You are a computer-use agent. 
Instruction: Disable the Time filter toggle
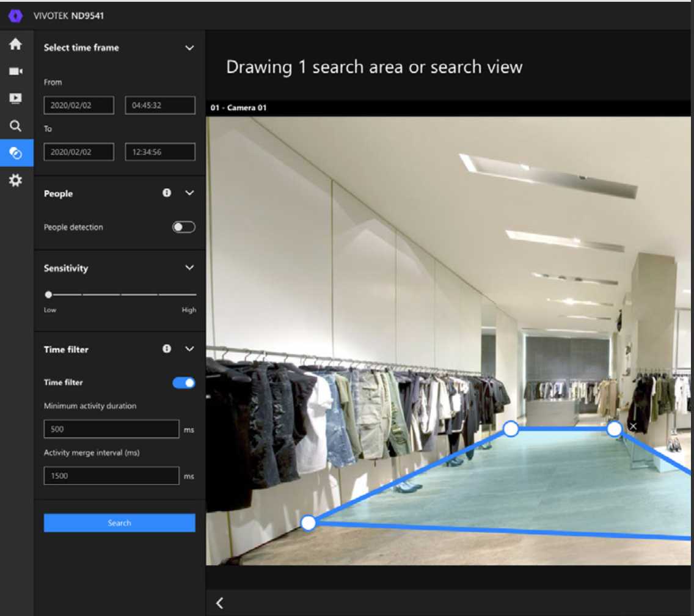coord(183,383)
